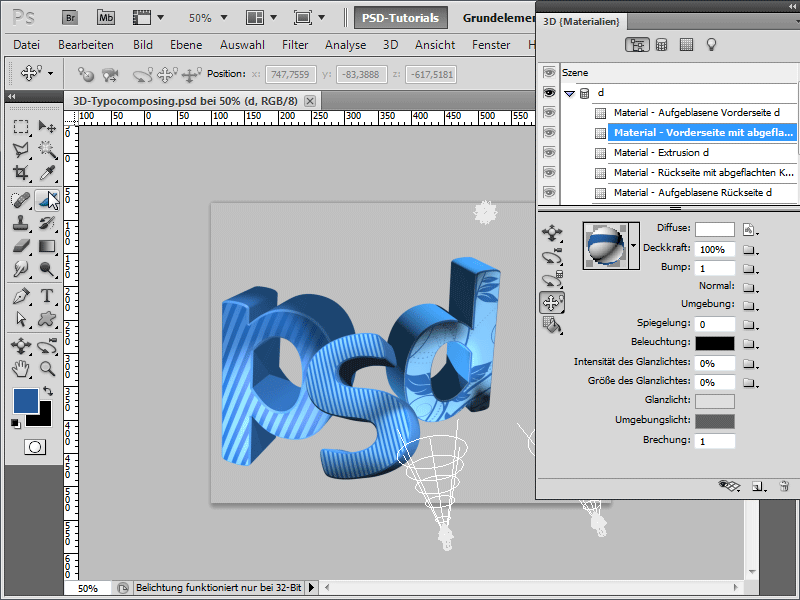
Task: Hide Material Aufgeblasene Rückseite d
Action: tap(549, 192)
